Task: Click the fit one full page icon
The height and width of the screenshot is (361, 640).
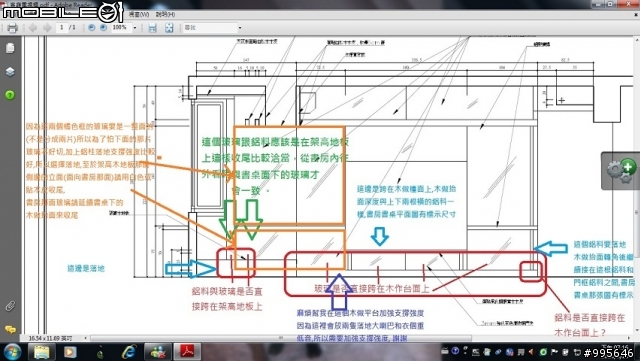Action: 169,28
